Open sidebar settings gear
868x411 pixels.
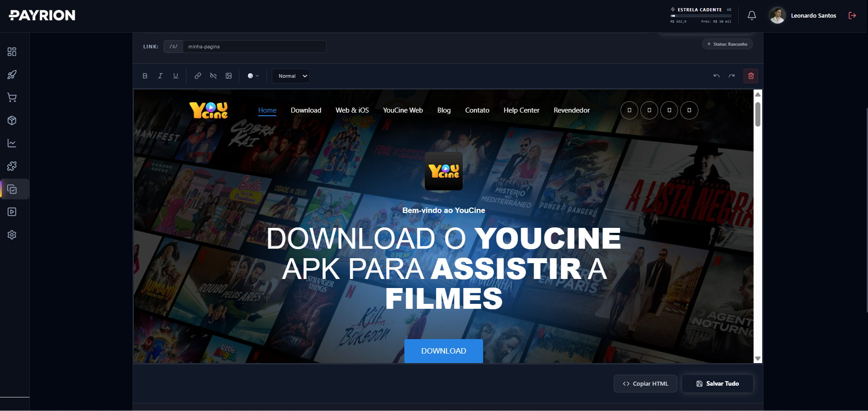(x=12, y=235)
